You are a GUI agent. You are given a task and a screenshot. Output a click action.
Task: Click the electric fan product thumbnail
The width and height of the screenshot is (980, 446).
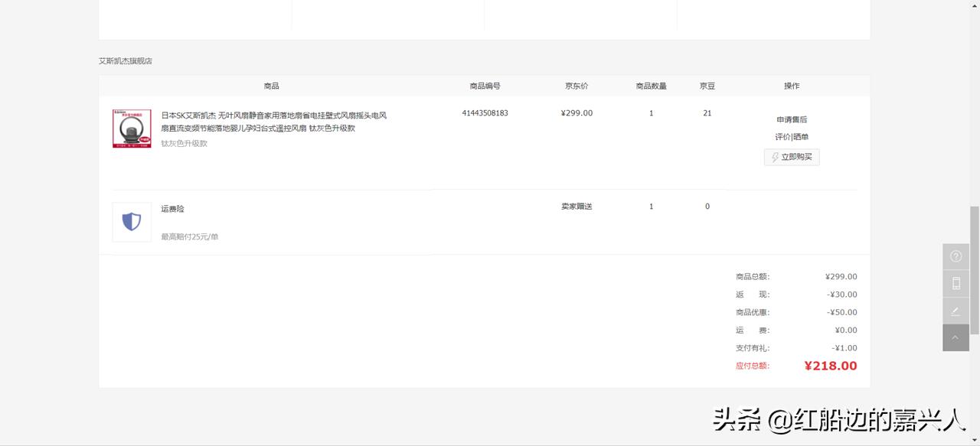point(131,128)
